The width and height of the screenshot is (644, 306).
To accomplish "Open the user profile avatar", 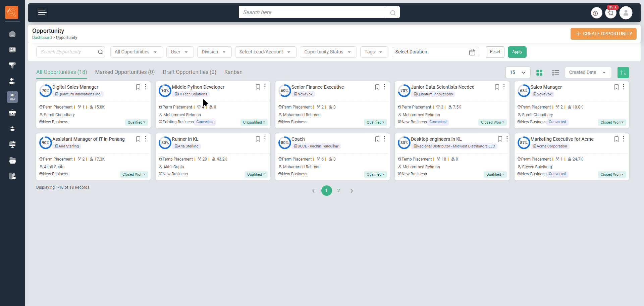I will click(626, 13).
